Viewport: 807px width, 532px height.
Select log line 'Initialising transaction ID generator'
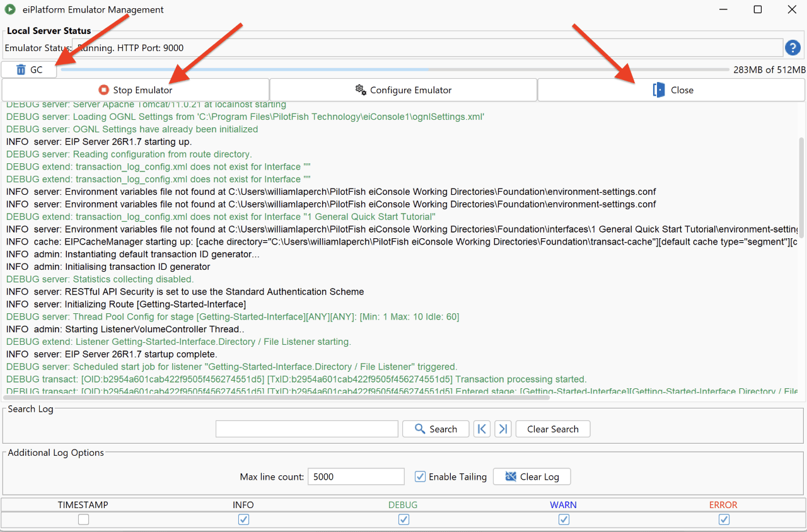click(108, 267)
